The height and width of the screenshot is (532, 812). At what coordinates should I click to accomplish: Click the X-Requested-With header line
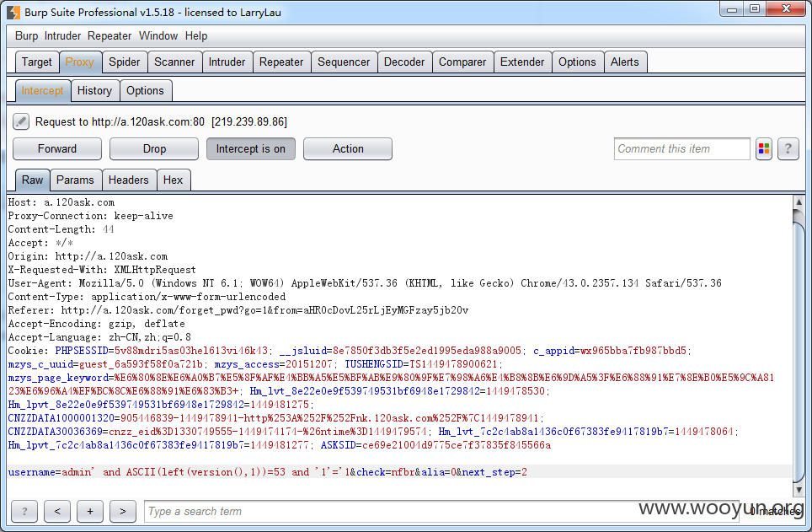(x=102, y=270)
